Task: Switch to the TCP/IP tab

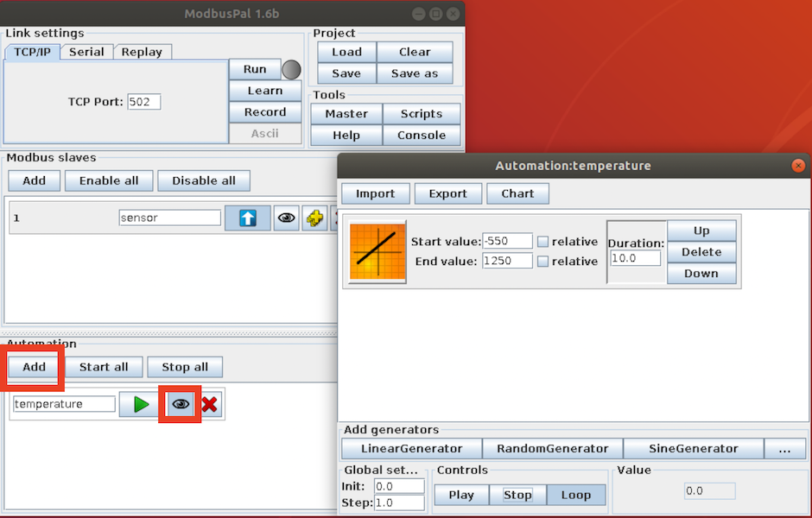Action: (32, 52)
